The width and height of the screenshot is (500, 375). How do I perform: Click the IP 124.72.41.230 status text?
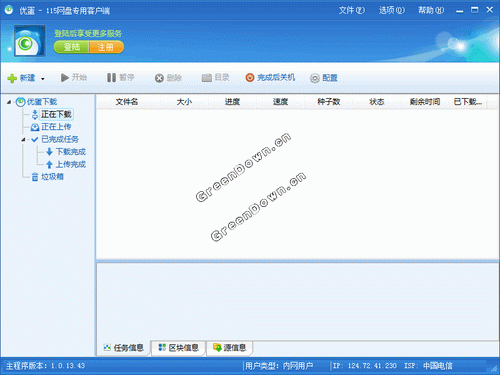[x=365, y=366]
